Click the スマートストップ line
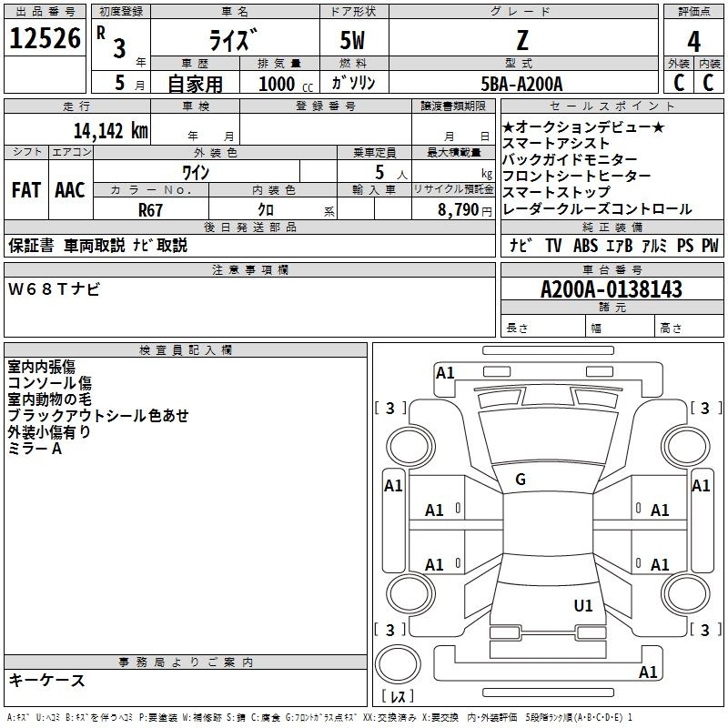The image size is (728, 728). coord(556,192)
